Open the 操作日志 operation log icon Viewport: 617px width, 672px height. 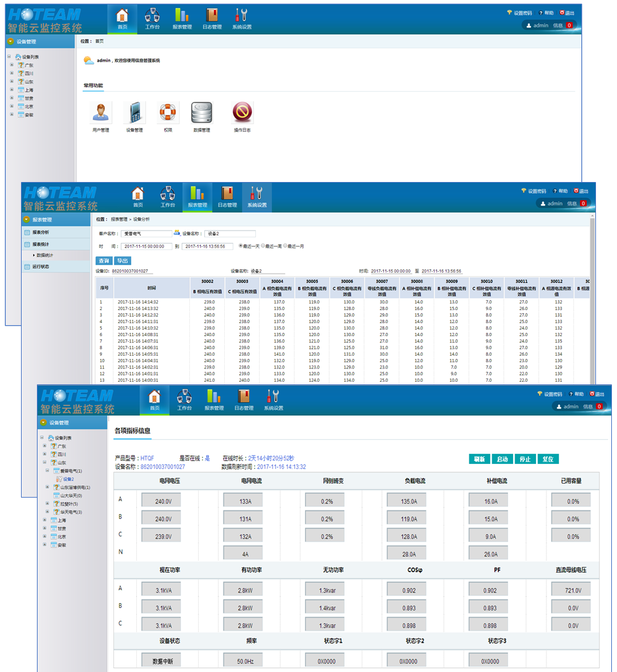tap(242, 113)
